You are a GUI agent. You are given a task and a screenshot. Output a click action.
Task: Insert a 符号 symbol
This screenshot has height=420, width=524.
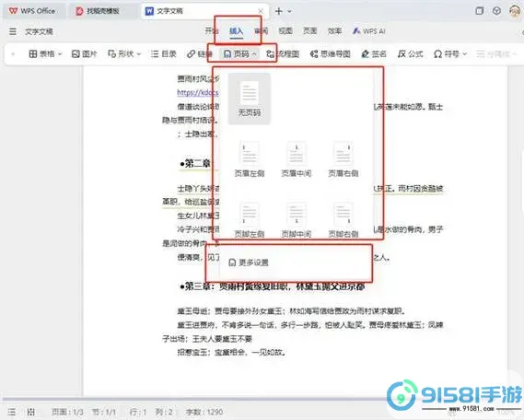pos(447,53)
